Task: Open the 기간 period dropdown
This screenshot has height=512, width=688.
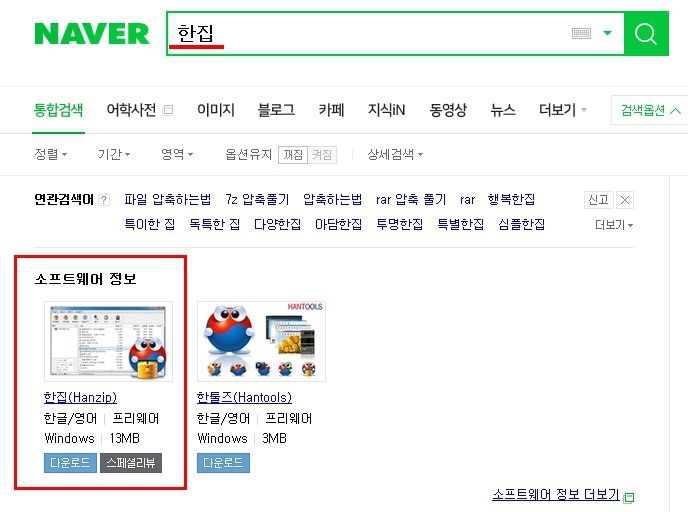Action: (114, 154)
